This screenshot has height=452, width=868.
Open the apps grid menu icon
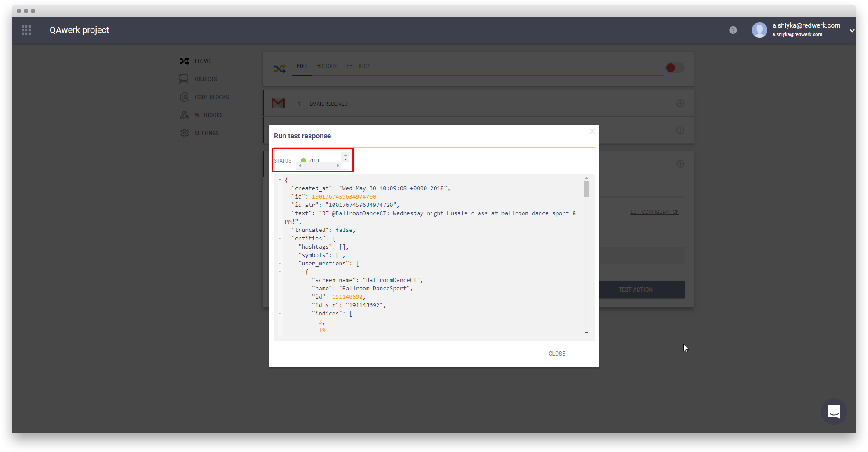pyautogui.click(x=26, y=30)
